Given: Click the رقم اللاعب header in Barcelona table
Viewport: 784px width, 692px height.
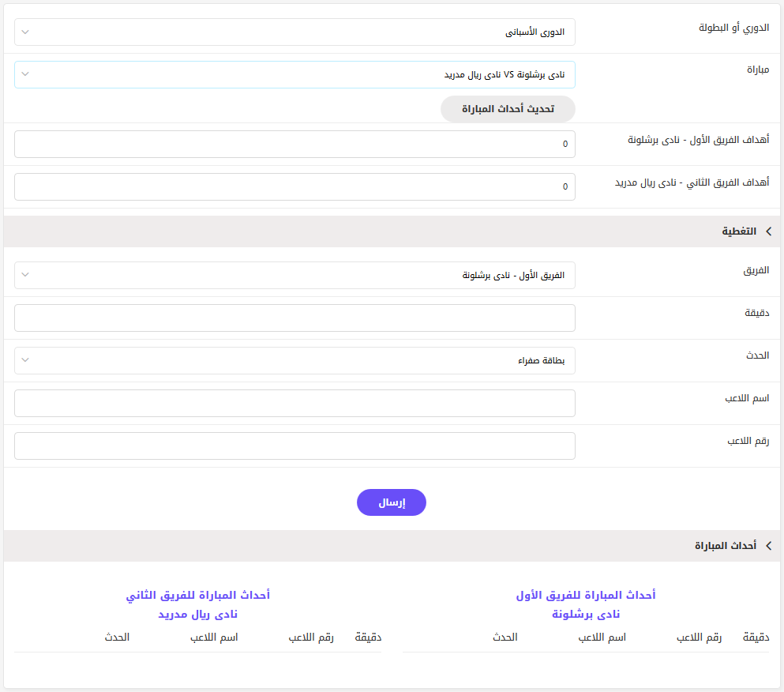Looking at the screenshot, I should click(x=699, y=637).
